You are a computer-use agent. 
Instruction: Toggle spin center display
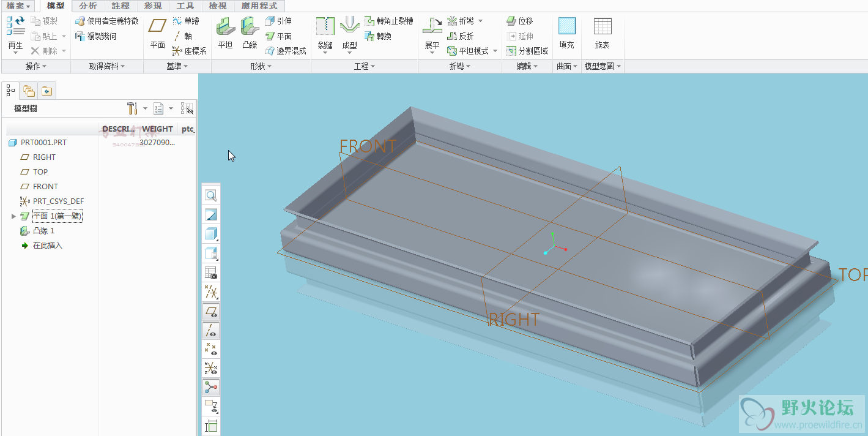point(211,387)
